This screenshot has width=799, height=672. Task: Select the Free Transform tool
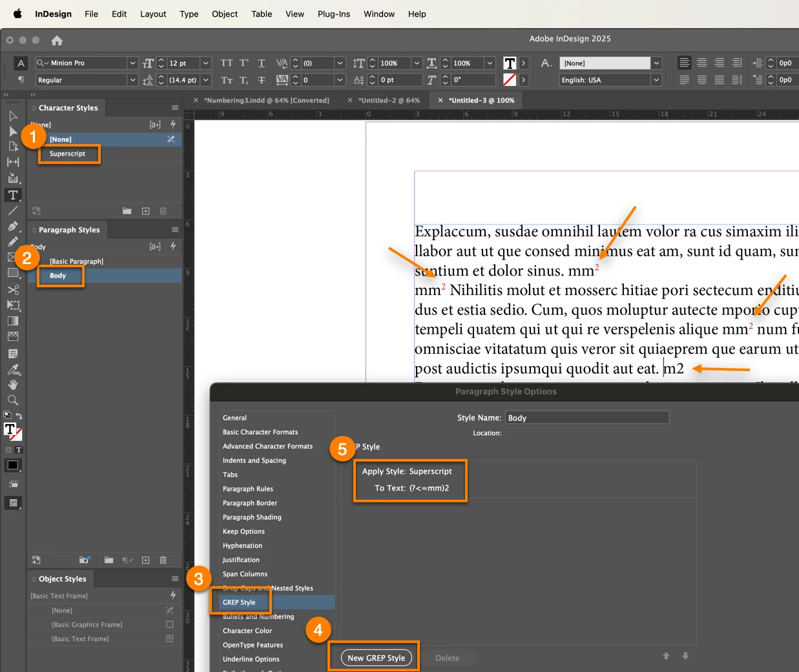(13, 305)
